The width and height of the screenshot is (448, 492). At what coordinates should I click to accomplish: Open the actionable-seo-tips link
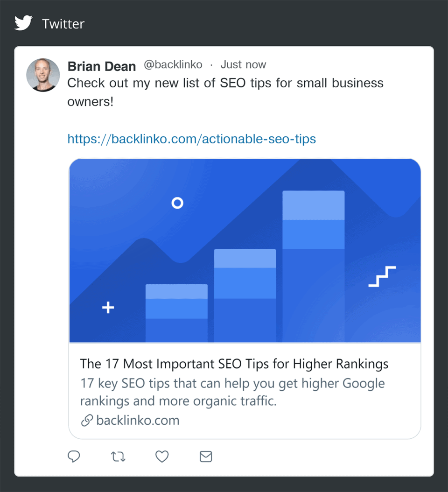[191, 139]
